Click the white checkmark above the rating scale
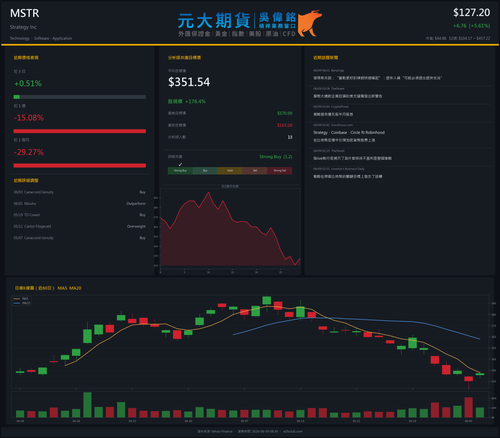Image resolution: width=500 pixels, height=438 pixels. (180, 164)
